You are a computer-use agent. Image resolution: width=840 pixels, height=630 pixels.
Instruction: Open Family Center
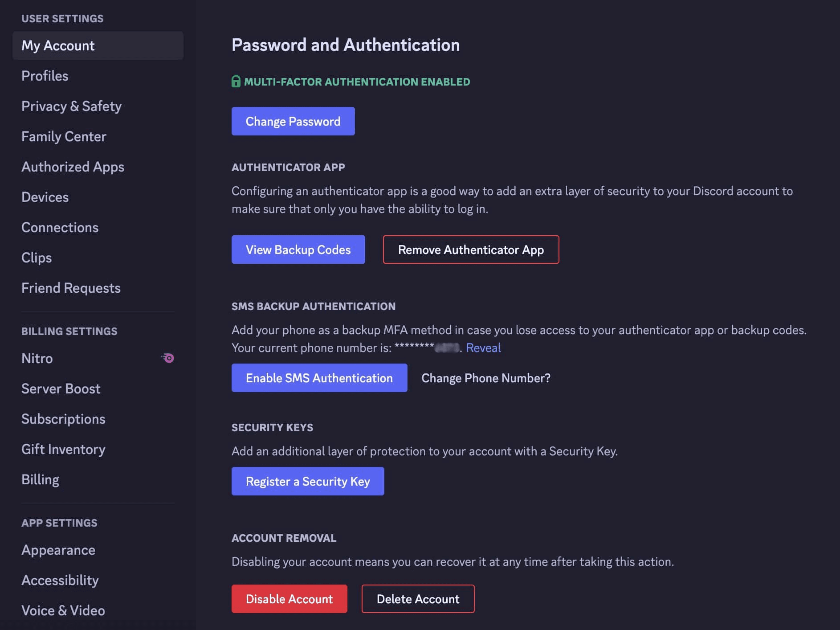point(98,136)
